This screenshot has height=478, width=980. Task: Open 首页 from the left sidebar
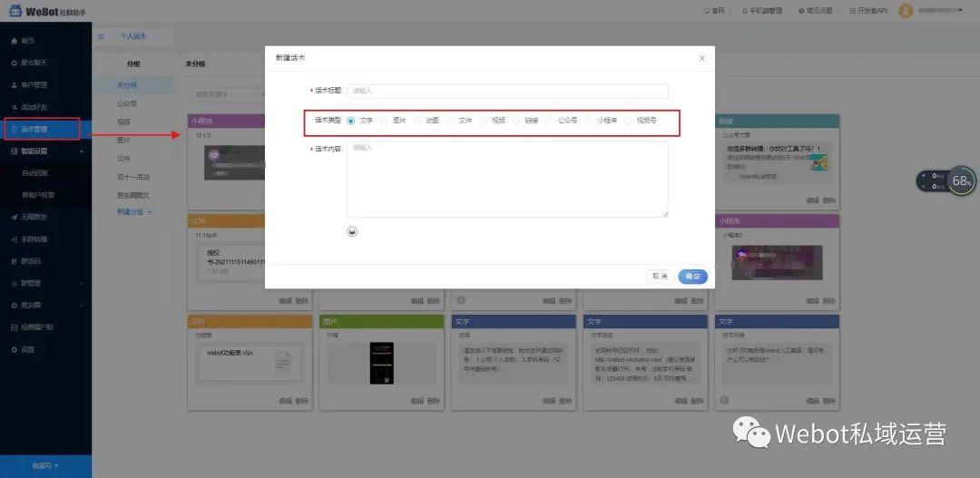tap(27, 41)
